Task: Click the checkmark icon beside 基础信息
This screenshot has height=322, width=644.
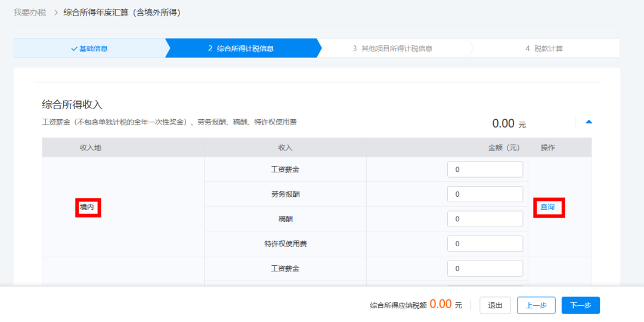Action: click(74, 48)
